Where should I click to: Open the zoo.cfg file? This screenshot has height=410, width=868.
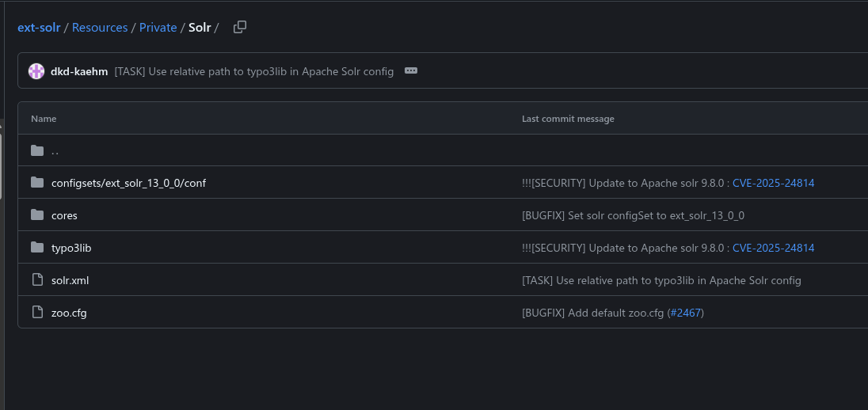tap(69, 313)
